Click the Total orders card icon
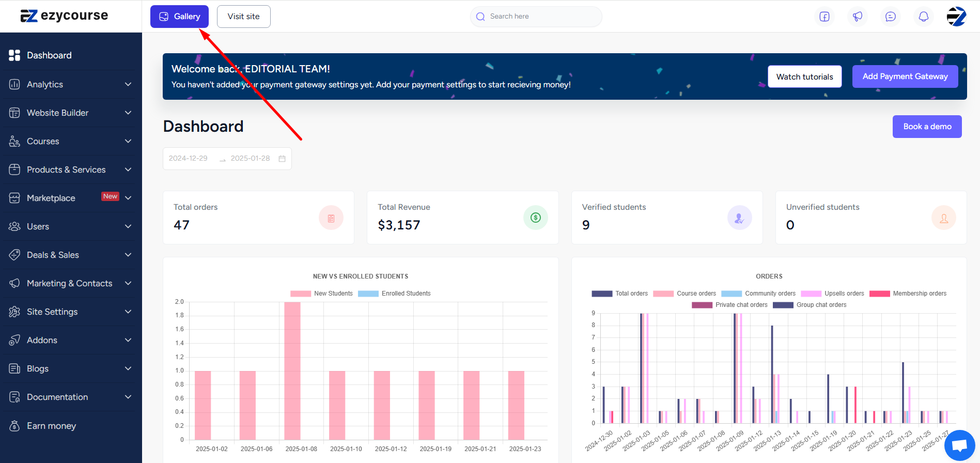Image resolution: width=980 pixels, height=463 pixels. pyautogui.click(x=331, y=218)
